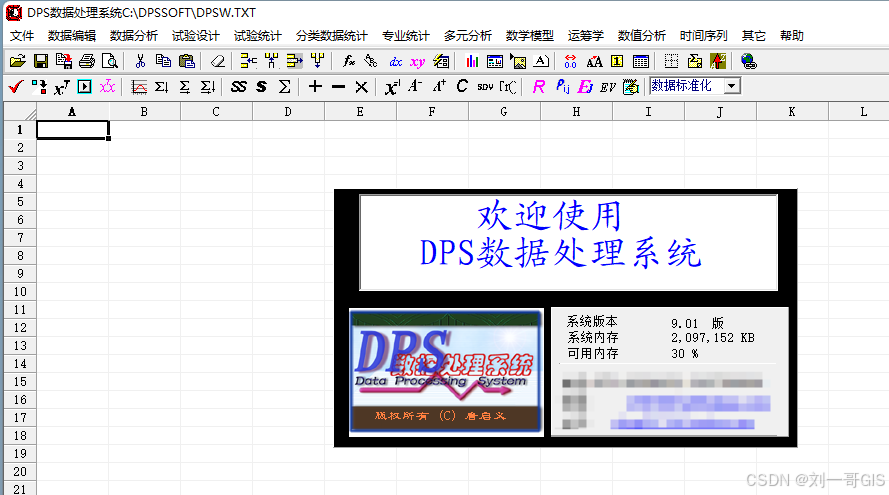889x495 pixels.
Task: Click the picture image icon
Action: pyautogui.click(x=518, y=61)
